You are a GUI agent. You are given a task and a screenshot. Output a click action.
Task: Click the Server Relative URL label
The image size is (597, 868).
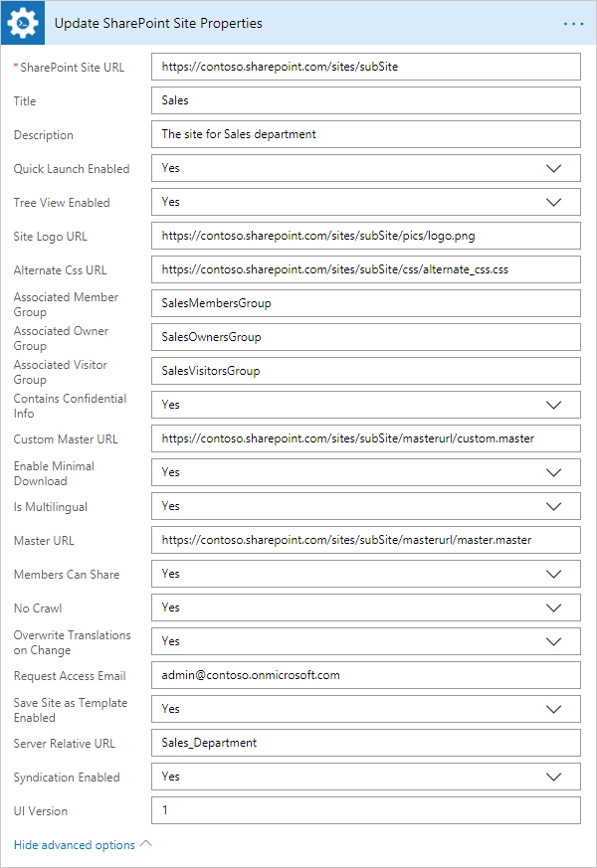tap(65, 744)
